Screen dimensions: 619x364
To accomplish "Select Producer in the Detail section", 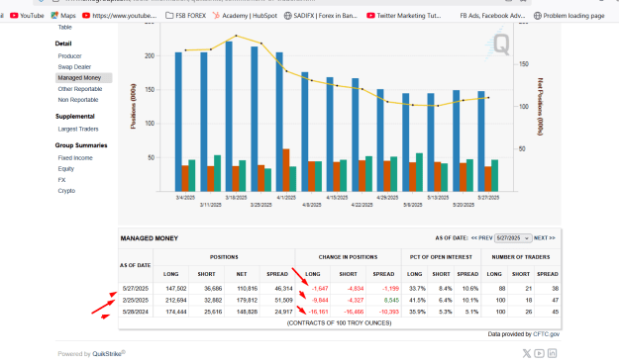I will (x=69, y=56).
